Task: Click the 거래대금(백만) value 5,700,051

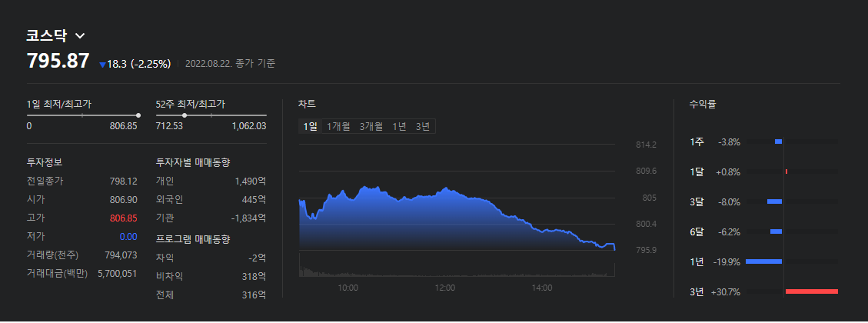Action: tap(118, 274)
